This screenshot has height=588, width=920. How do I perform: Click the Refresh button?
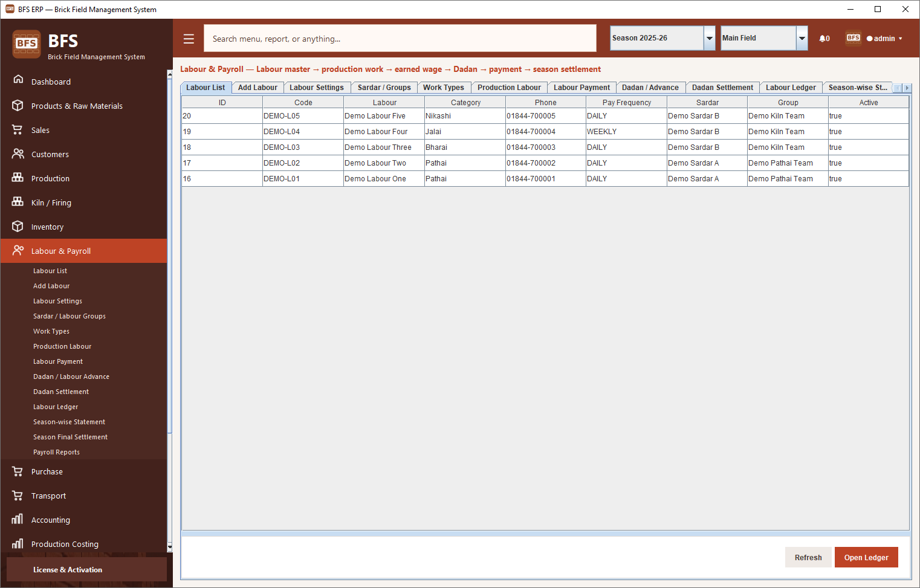(x=808, y=557)
